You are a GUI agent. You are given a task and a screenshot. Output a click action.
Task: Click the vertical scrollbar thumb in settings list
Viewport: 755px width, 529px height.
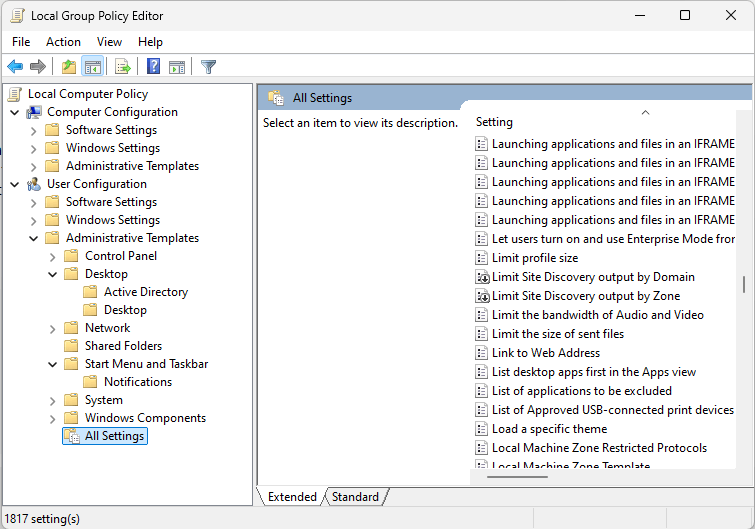(744, 284)
